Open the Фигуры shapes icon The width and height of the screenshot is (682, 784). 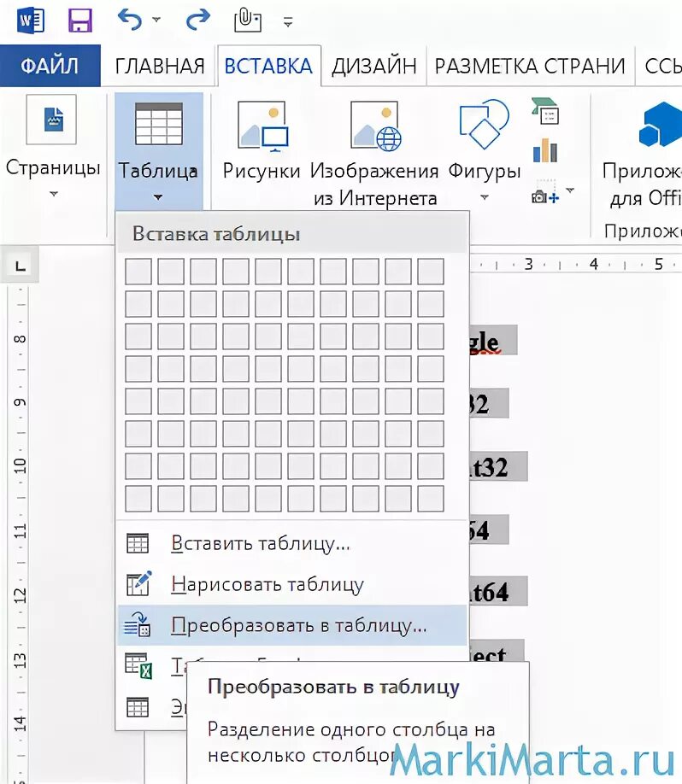coord(484,124)
